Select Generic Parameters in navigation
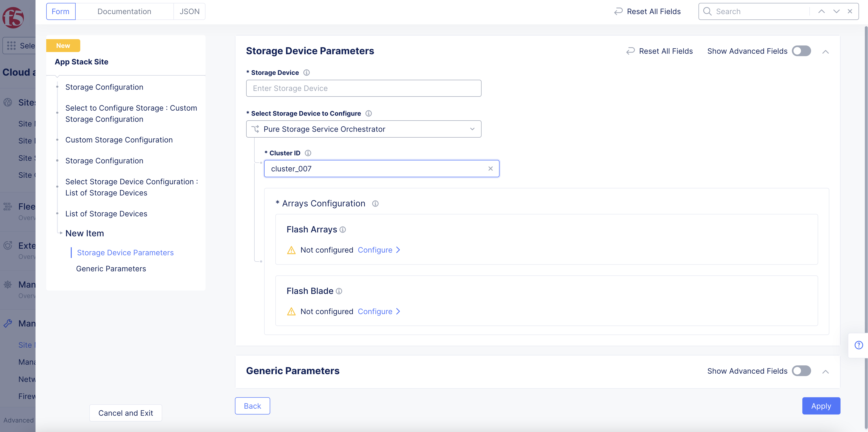868x432 pixels. click(x=111, y=269)
